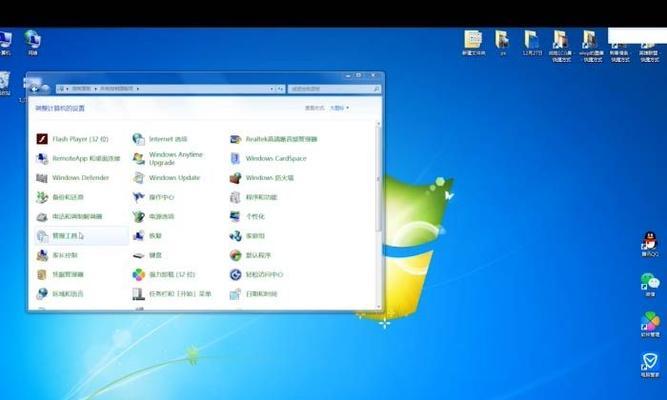The height and width of the screenshot is (400, 667).
Task: Open 强力卸载 (32位) item
Action: (164, 274)
